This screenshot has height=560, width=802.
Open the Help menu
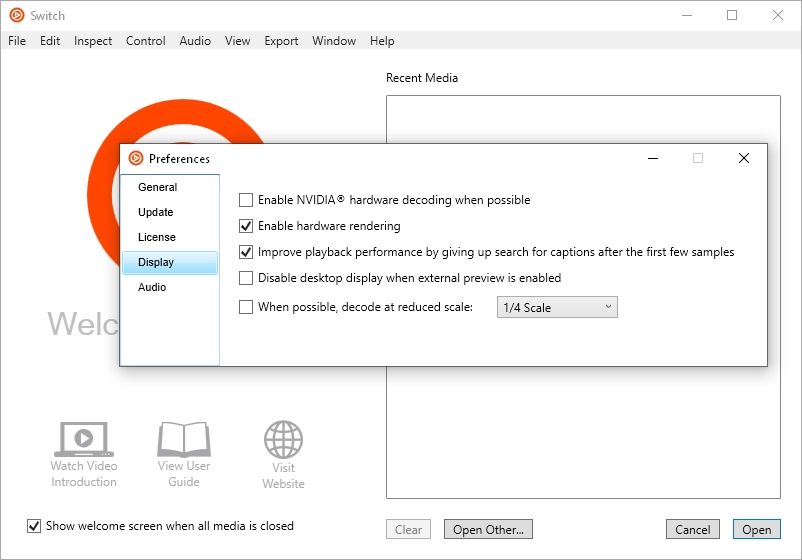pos(382,41)
